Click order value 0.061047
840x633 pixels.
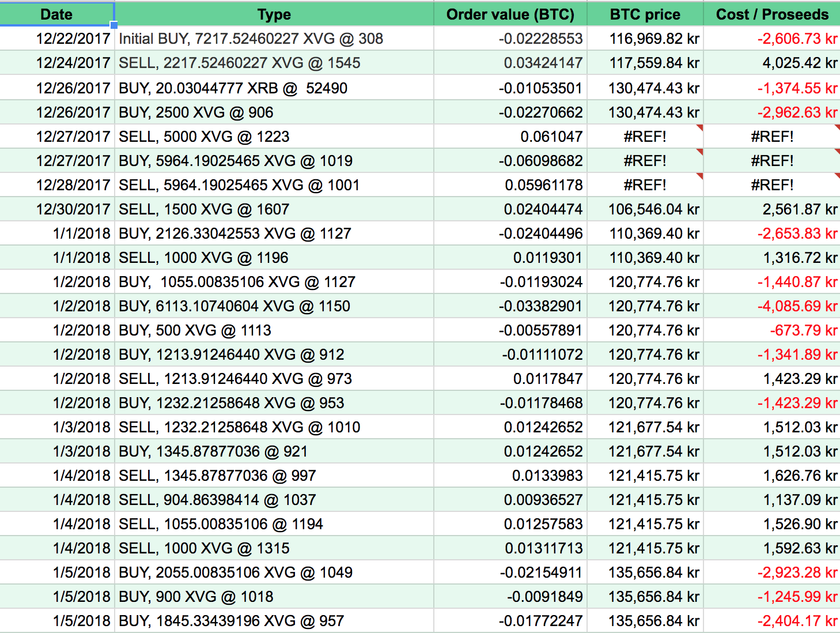[x=510, y=137]
